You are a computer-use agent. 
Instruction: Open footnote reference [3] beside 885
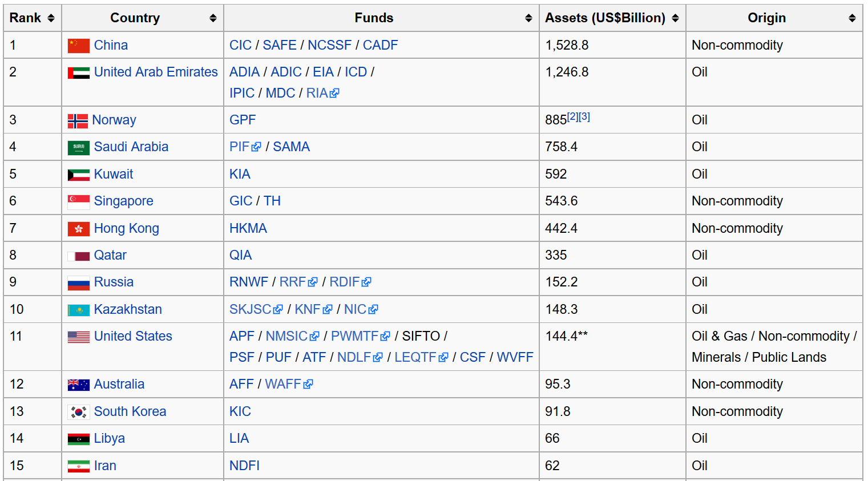(x=584, y=116)
